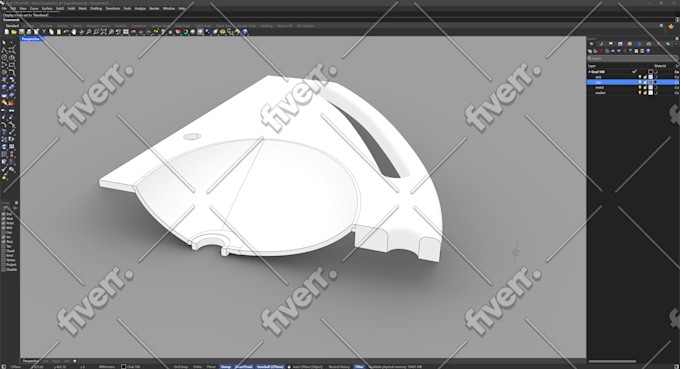Open the Perspective viewport title dropdown arrow

[x=42, y=39]
